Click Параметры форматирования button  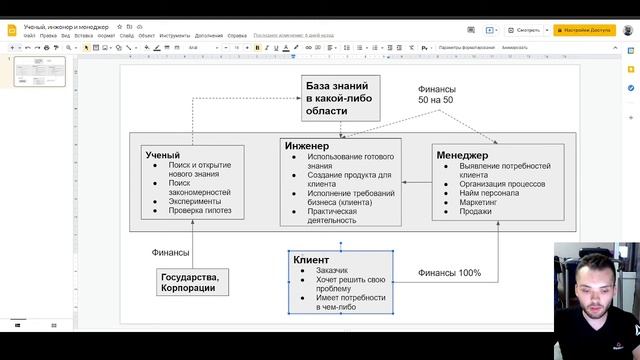(467, 48)
